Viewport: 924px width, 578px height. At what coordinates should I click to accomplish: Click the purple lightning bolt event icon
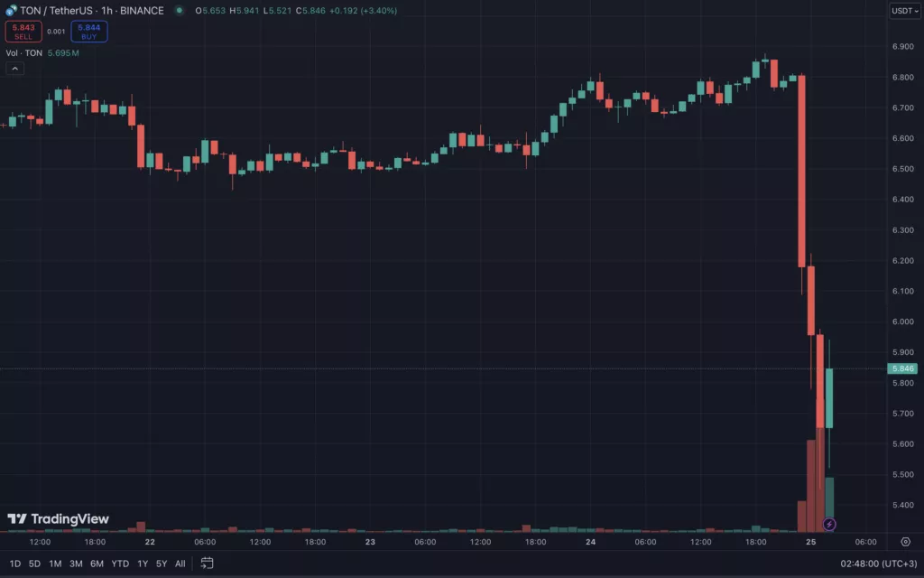click(x=829, y=524)
